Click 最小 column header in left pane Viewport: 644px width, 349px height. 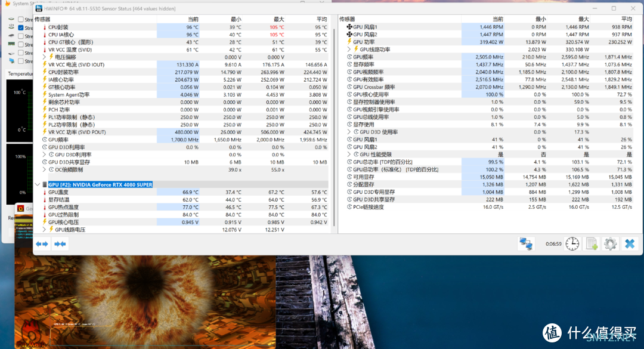[236, 19]
